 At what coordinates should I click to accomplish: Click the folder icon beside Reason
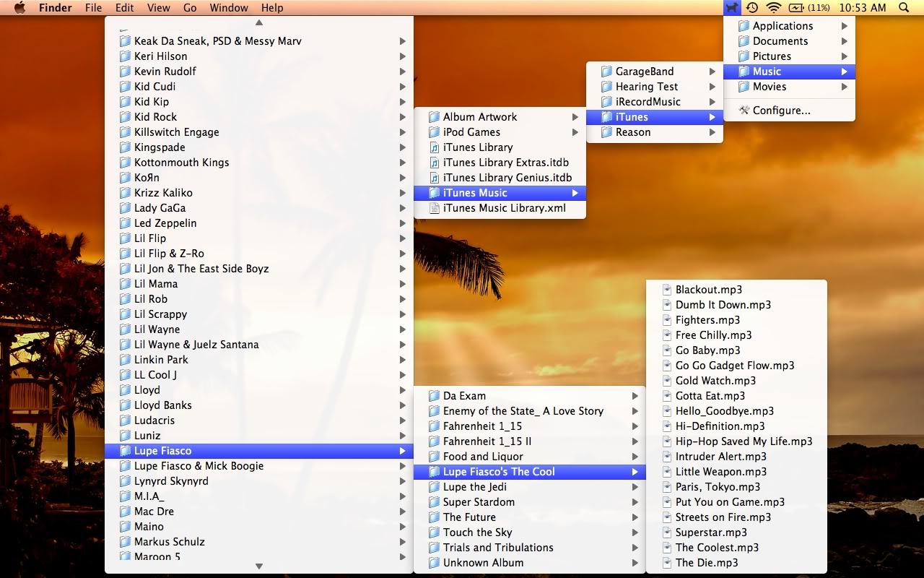point(606,132)
